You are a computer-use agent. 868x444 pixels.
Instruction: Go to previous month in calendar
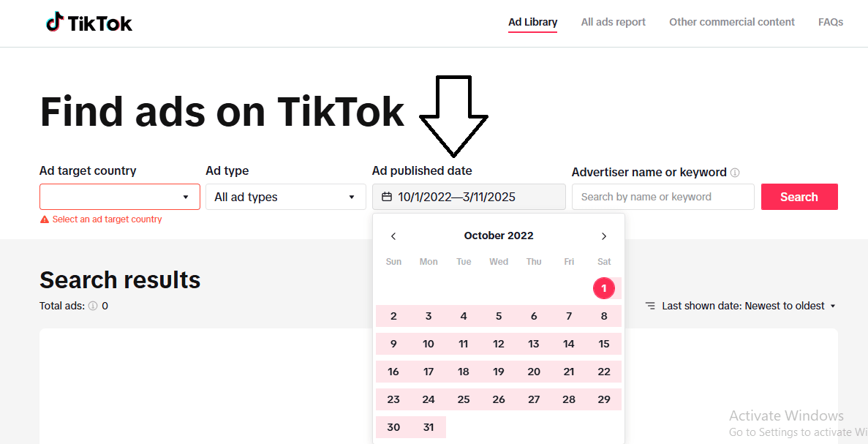click(393, 236)
